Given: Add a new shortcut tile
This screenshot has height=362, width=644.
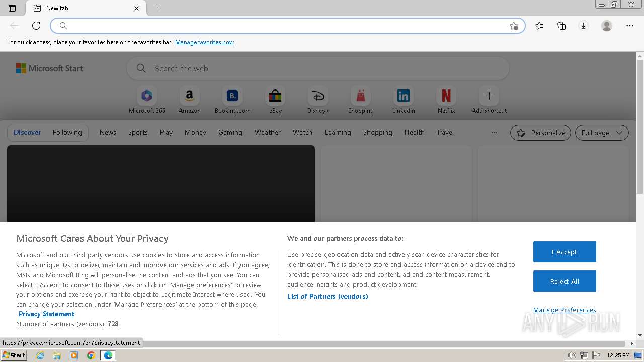Looking at the screenshot, I should tap(489, 101).
